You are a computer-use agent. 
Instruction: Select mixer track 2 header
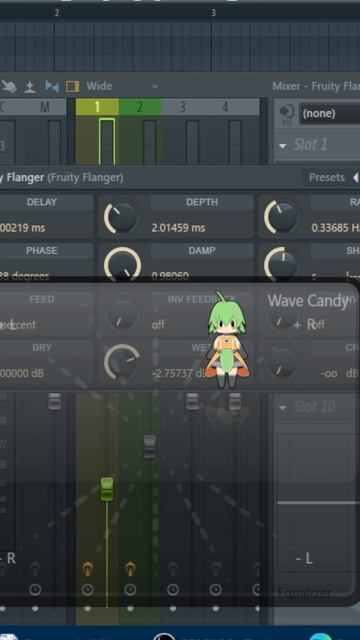[140, 107]
